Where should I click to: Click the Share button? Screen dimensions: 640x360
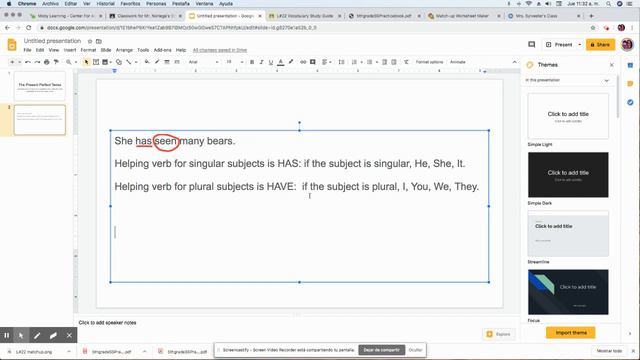pos(600,44)
